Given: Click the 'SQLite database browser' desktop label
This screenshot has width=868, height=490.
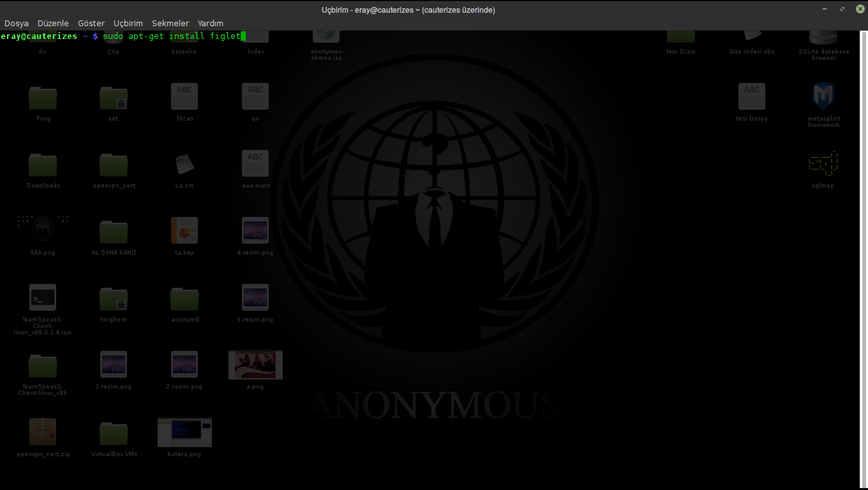Looking at the screenshot, I should coord(823,55).
